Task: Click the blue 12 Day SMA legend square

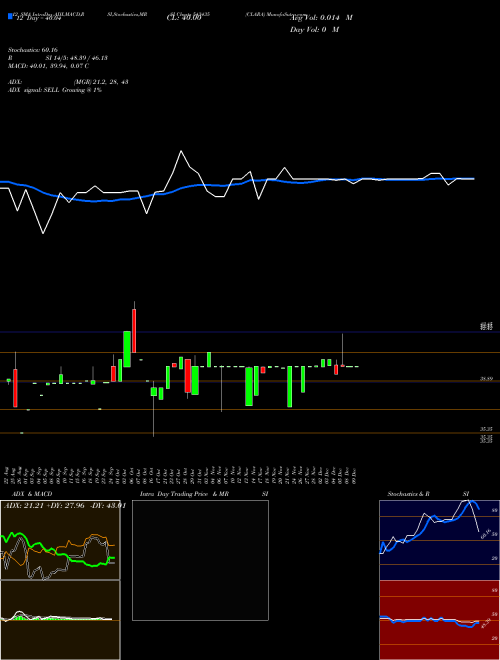Action: coord(10,17)
